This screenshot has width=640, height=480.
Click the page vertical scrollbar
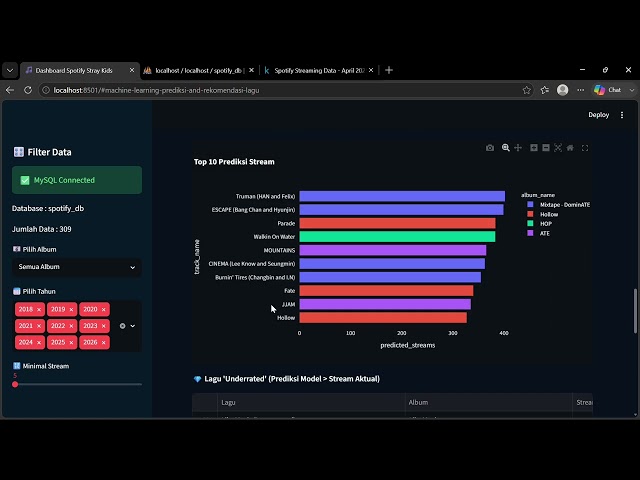click(635, 311)
